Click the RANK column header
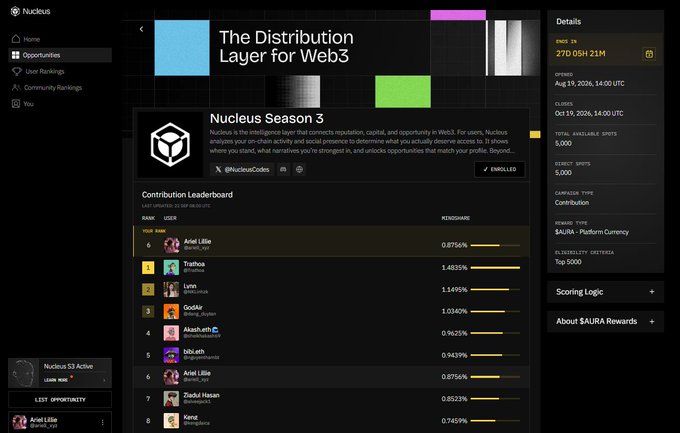Screen dimensions: 680x433 pos(148,218)
